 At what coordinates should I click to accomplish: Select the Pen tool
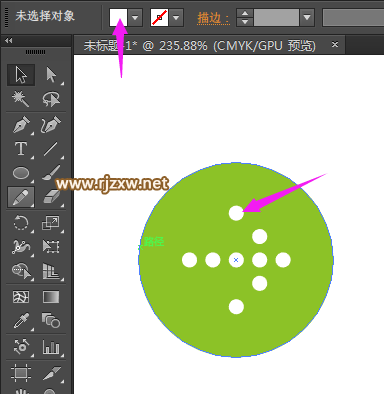coord(21,125)
